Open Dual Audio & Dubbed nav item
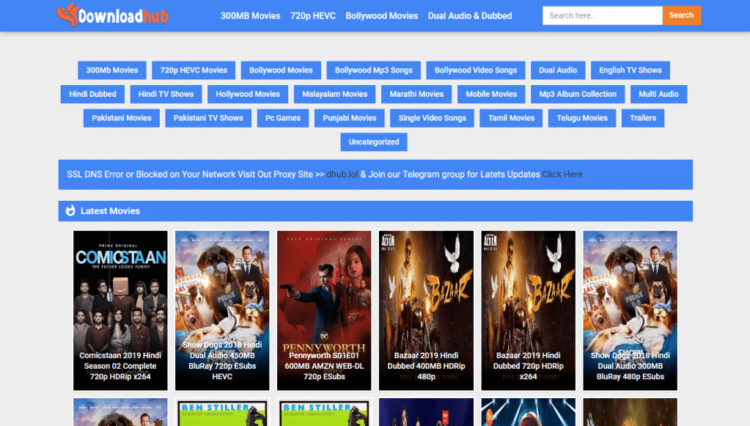750x426 pixels. (470, 16)
